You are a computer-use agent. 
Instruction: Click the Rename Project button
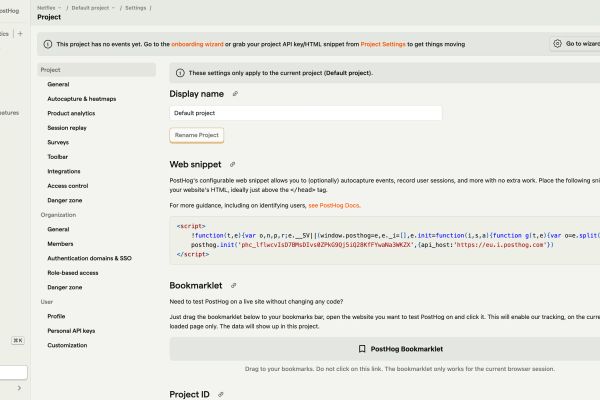[x=197, y=135]
